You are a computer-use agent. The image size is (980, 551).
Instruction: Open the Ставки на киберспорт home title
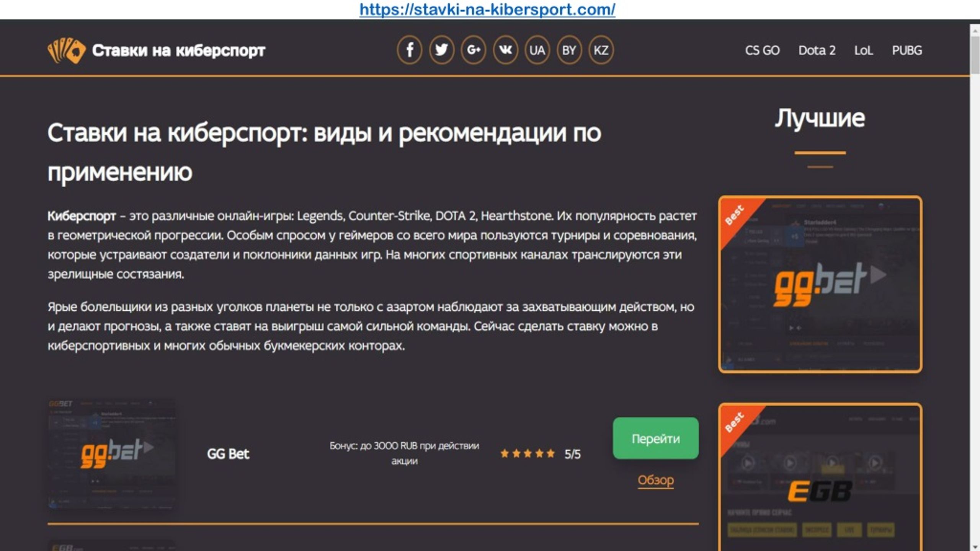click(178, 51)
